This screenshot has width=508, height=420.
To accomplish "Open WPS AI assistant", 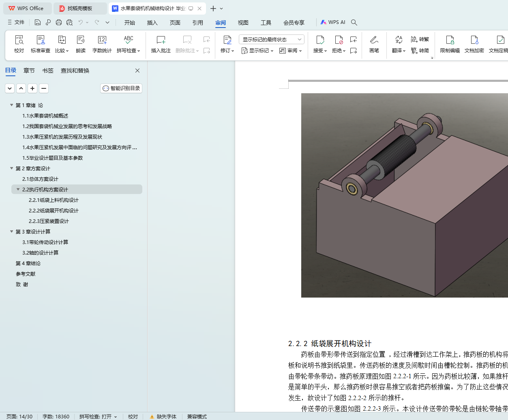I will click(333, 22).
